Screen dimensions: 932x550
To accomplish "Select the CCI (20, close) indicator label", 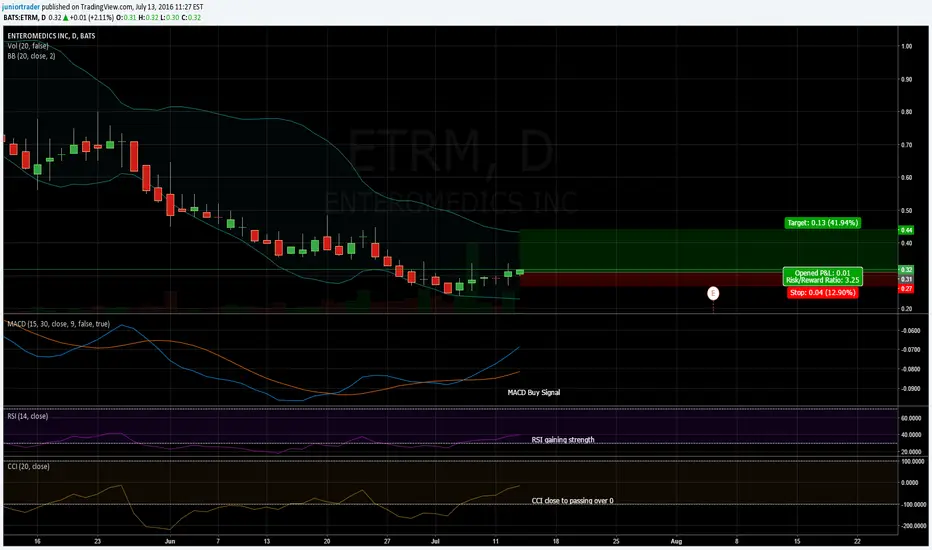I will (x=29, y=467).
